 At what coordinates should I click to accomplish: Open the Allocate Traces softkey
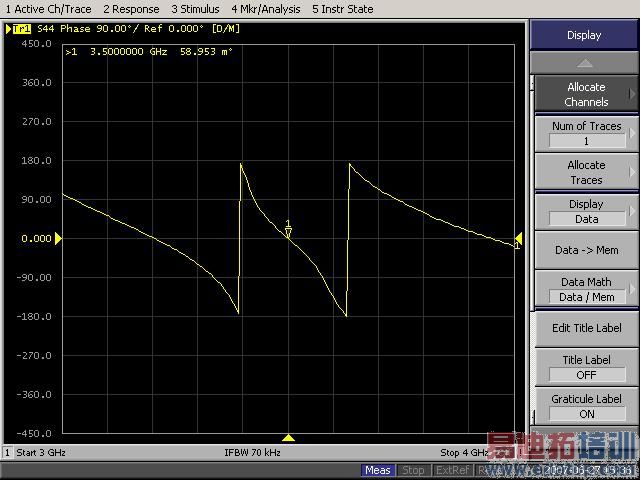(586, 172)
